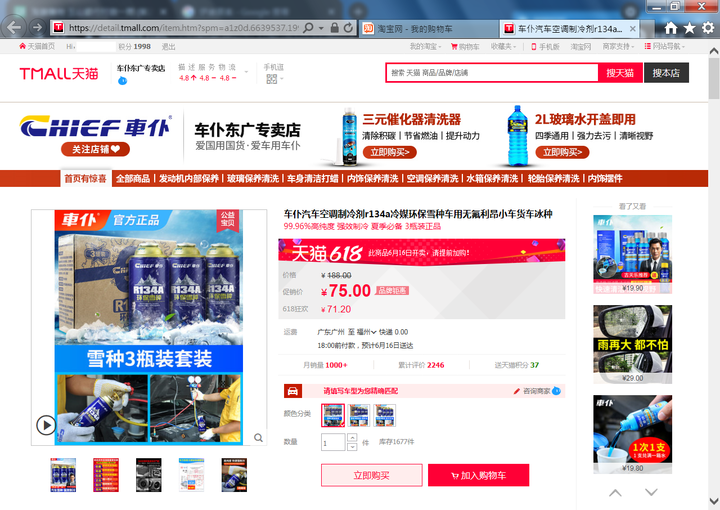
Task: Open 发动机内部保养 category
Action: point(189,179)
